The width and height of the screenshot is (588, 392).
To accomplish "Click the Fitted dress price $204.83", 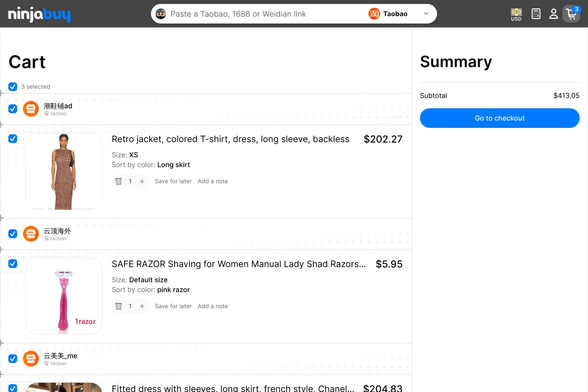I will point(383,388).
